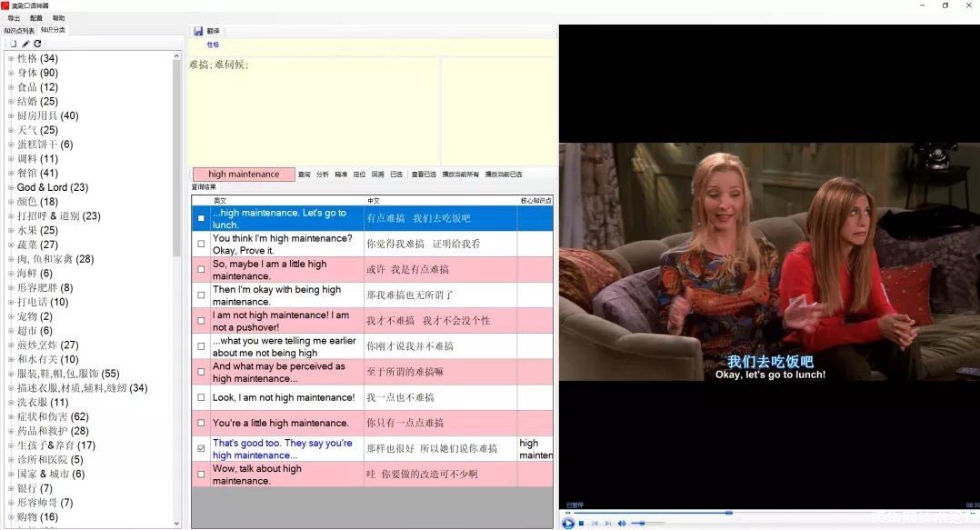The height and width of the screenshot is (530, 980).
Task: Expand the 厨房用具 (40) tree node
Action: 11,116
